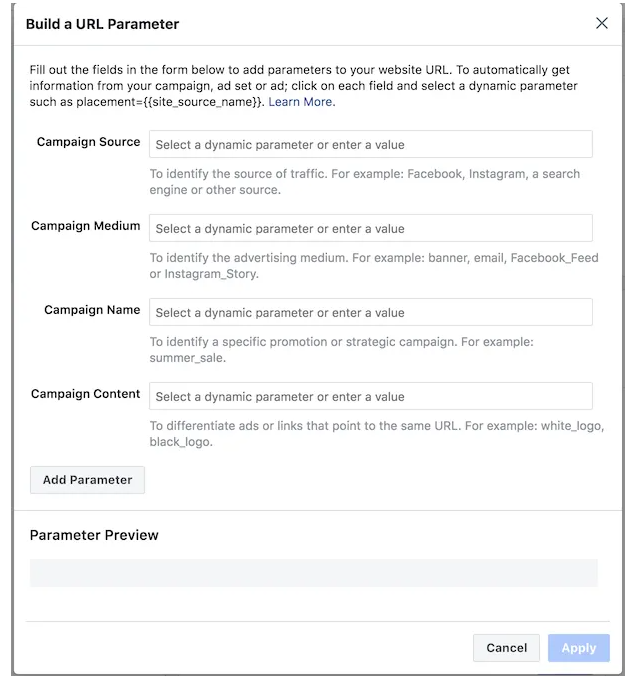Click the Parameter Preview heading
This screenshot has height=687, width=637.
pos(94,535)
